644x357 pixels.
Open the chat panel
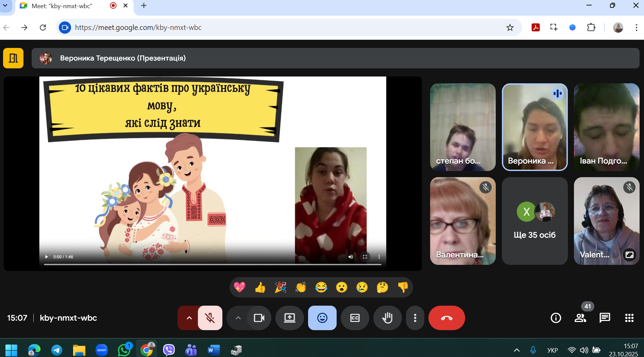(605, 318)
